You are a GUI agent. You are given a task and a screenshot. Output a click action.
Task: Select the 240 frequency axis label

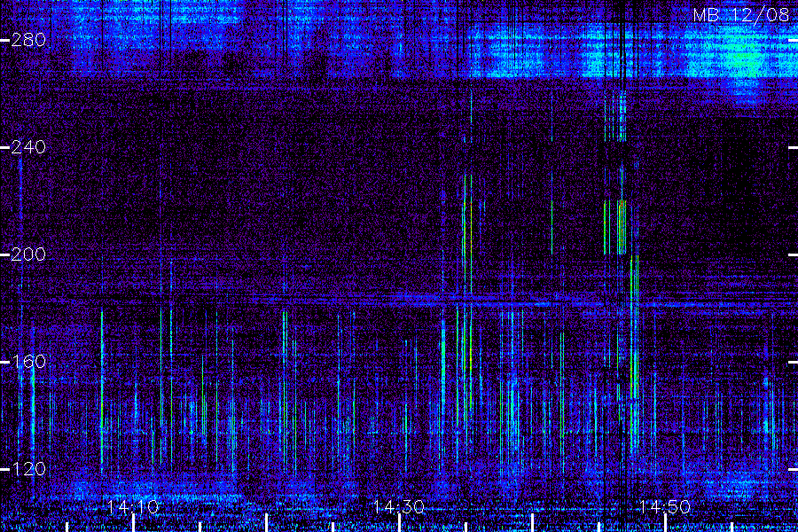tap(28, 147)
